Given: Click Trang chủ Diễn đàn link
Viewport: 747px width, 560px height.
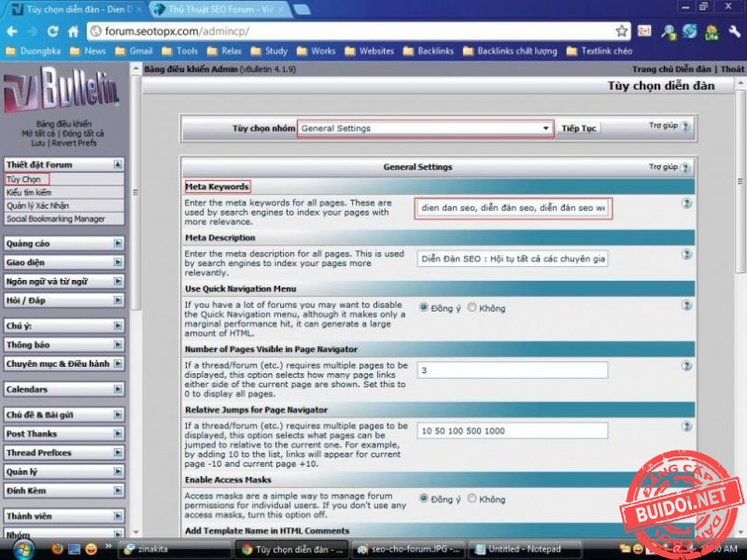Looking at the screenshot, I should 671,69.
